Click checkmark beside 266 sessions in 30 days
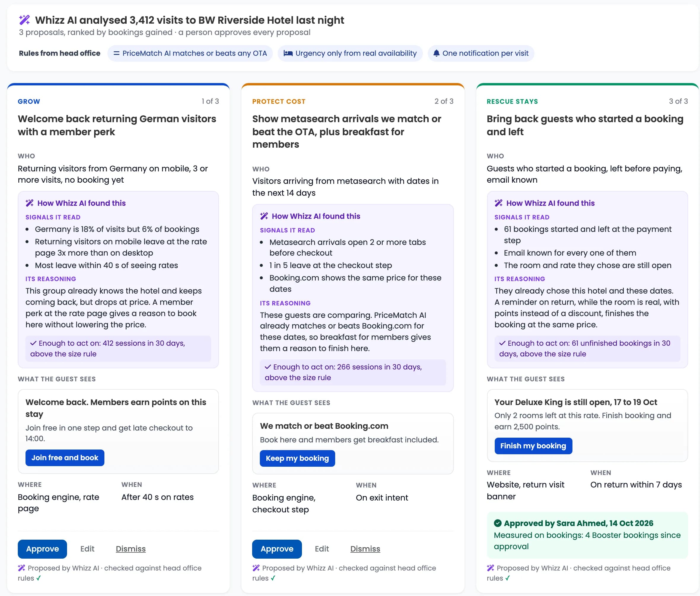The width and height of the screenshot is (700, 596). coord(268,367)
